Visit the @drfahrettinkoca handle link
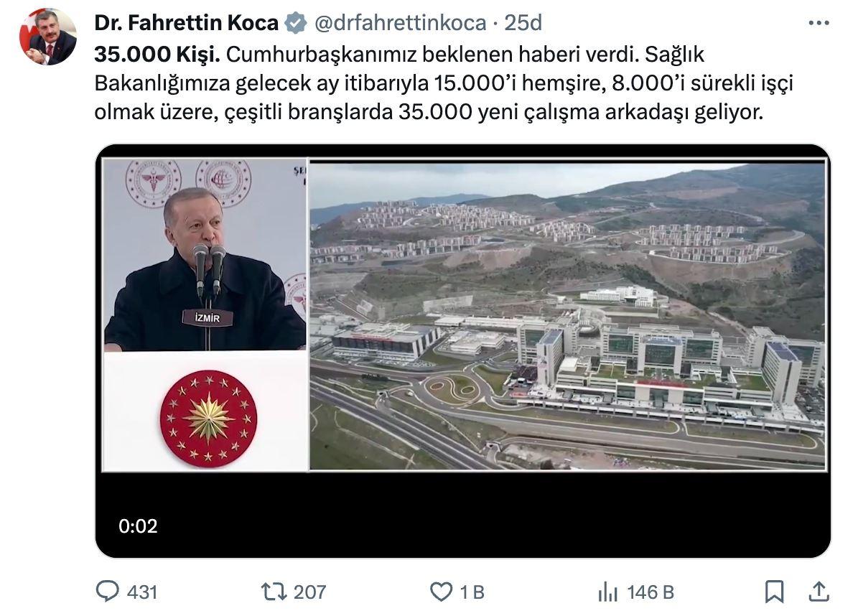The height and width of the screenshot is (616, 853). tap(401, 23)
